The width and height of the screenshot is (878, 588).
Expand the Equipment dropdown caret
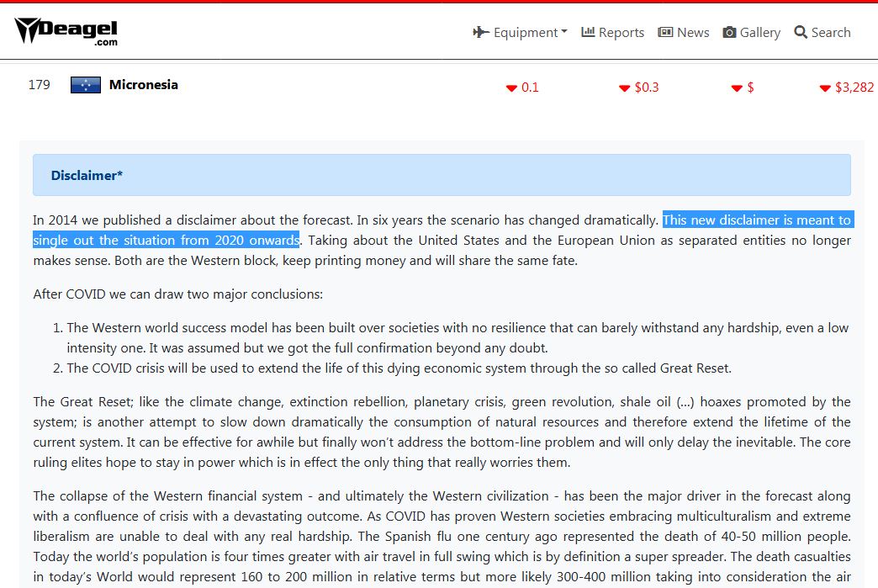[x=564, y=32]
